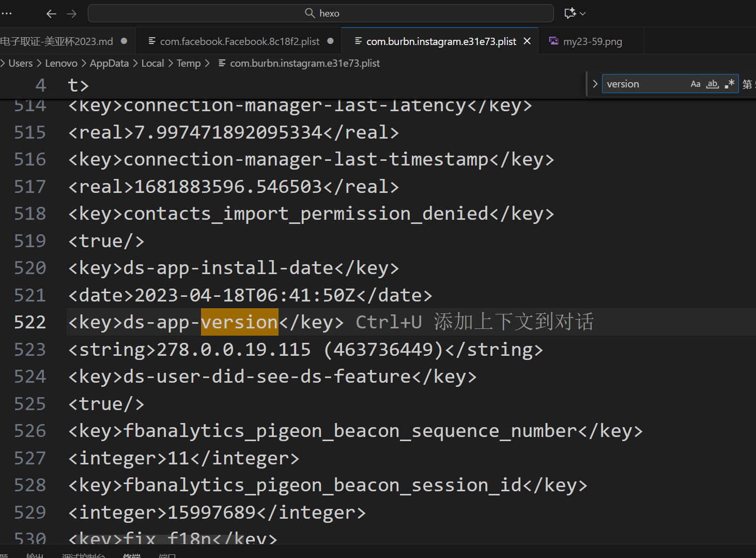Click line number 522 in gutter

(x=30, y=322)
